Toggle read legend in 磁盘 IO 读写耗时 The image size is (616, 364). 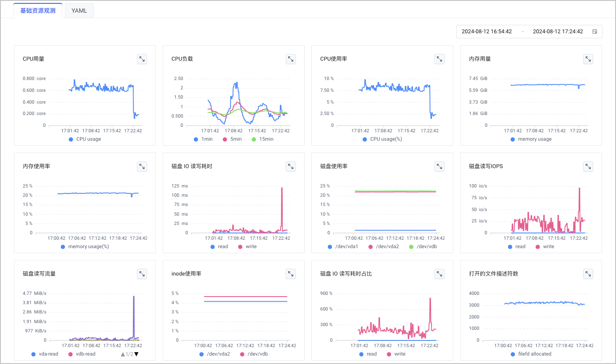point(219,246)
